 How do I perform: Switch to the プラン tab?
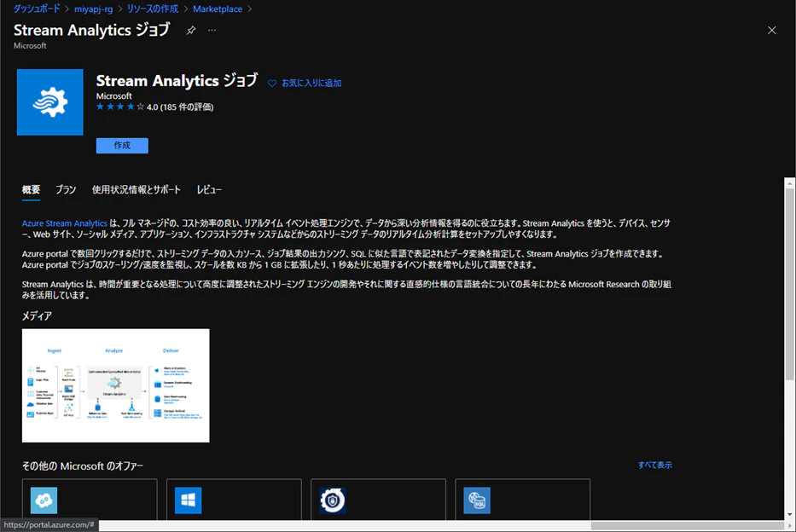click(66, 189)
